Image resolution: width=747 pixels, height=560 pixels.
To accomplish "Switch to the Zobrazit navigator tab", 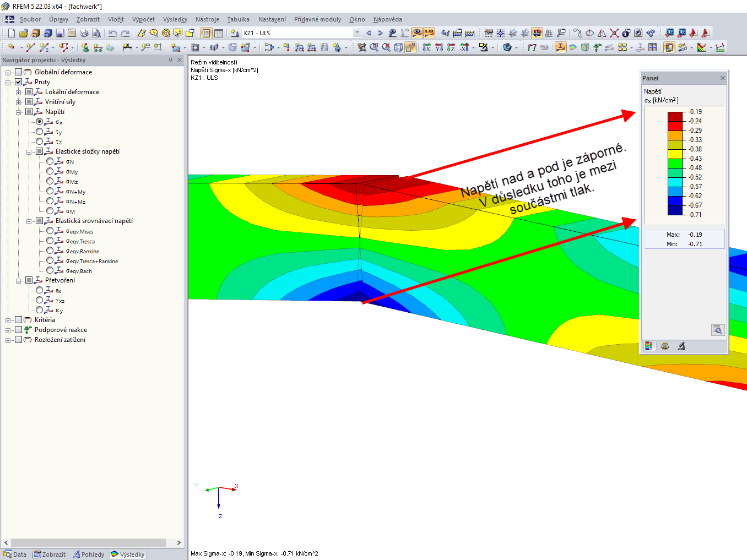I will (49, 554).
